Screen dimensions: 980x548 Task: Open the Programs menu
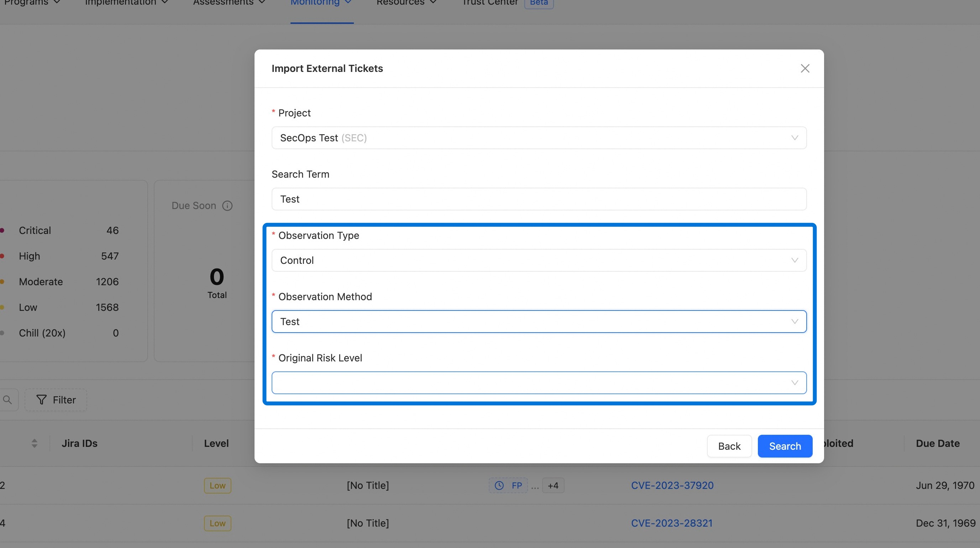(32, 3)
